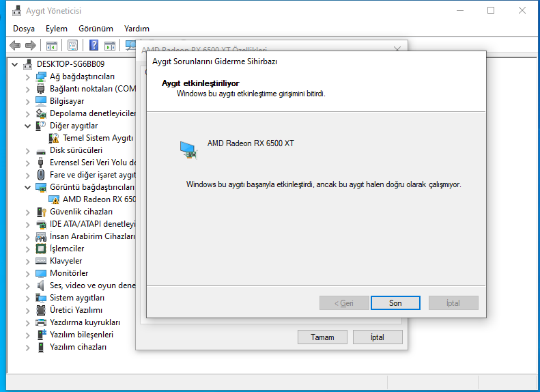
Task: Collapse the Görüntü bağdaştırıcıları node
Action: coord(27,187)
